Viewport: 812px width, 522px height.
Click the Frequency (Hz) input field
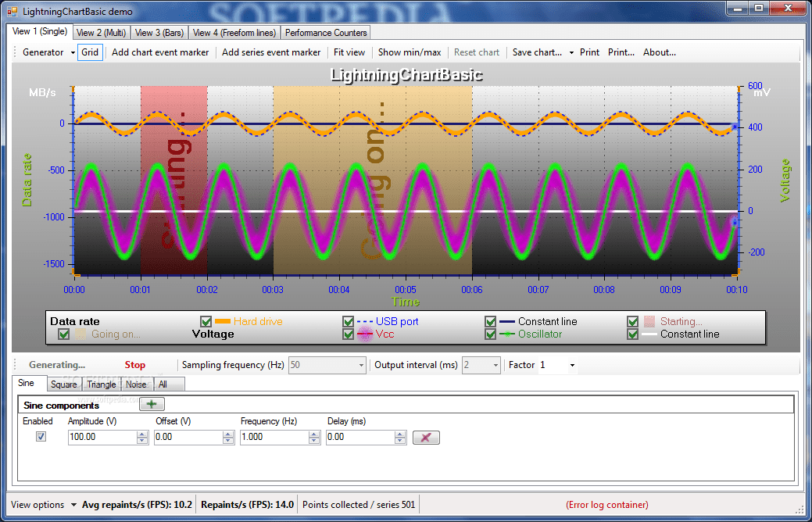pos(275,437)
